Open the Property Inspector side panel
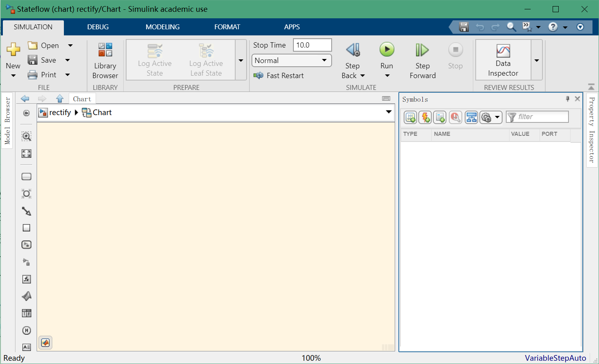This screenshot has height=364, width=599. tap(592, 130)
